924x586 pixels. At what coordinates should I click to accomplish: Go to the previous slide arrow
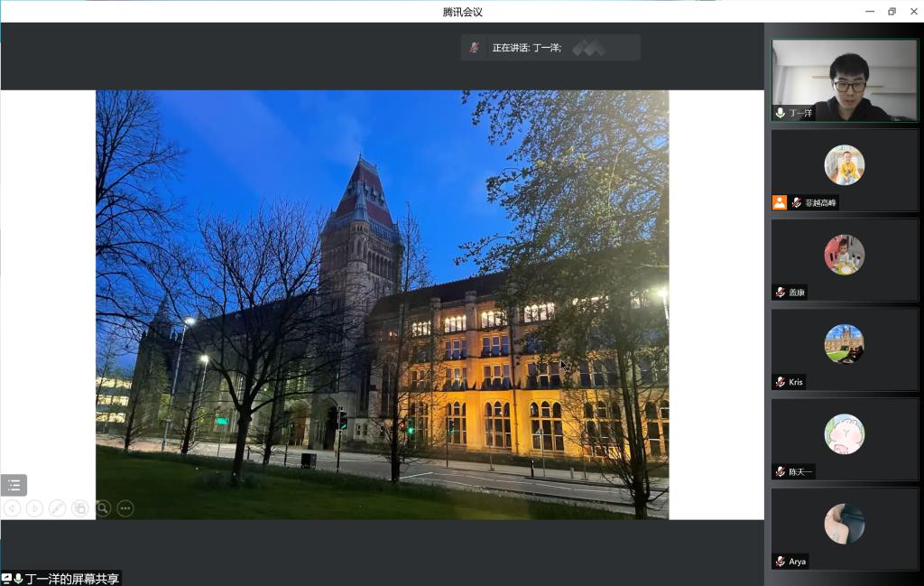[x=13, y=508]
